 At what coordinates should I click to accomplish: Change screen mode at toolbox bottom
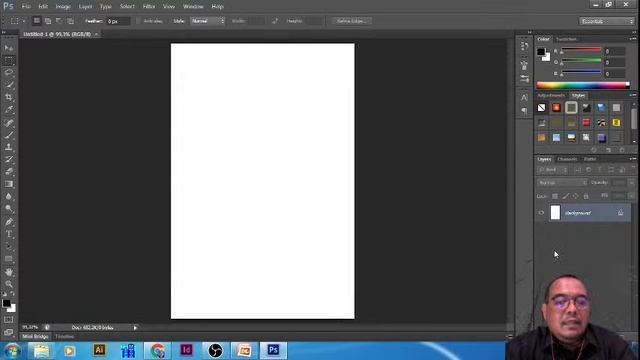tap(9, 332)
